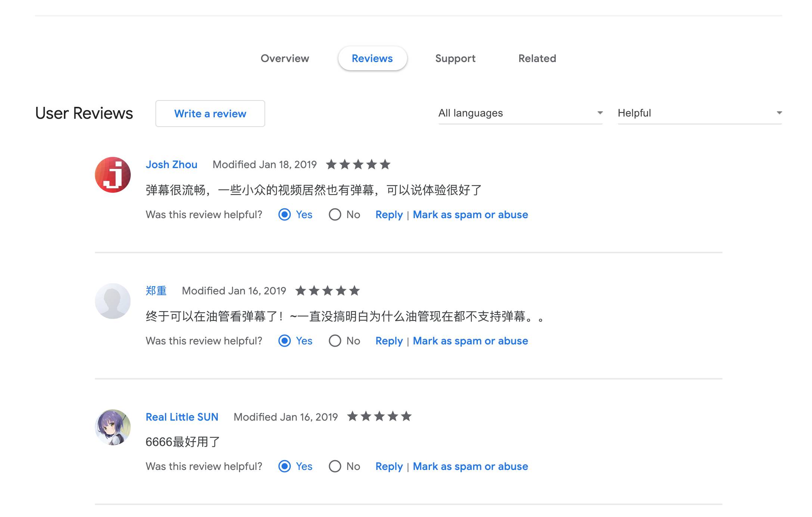This screenshot has width=812, height=517.
Task: Click Real Little SUN's anime avatar
Action: 112,427
